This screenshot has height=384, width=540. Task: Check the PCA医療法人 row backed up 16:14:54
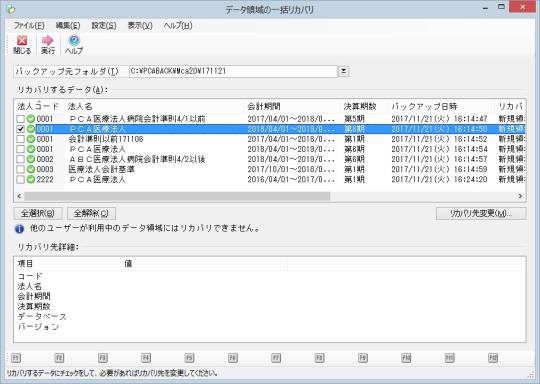[x=21, y=149]
